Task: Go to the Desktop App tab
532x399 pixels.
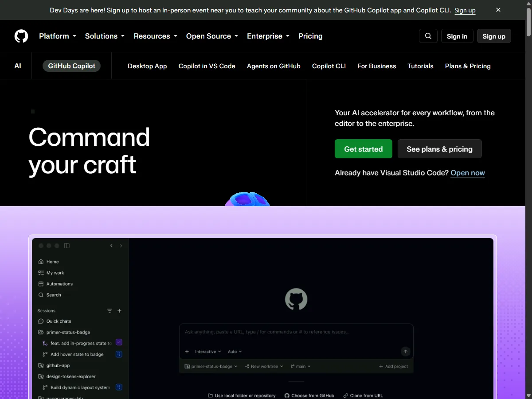Action: point(147,66)
